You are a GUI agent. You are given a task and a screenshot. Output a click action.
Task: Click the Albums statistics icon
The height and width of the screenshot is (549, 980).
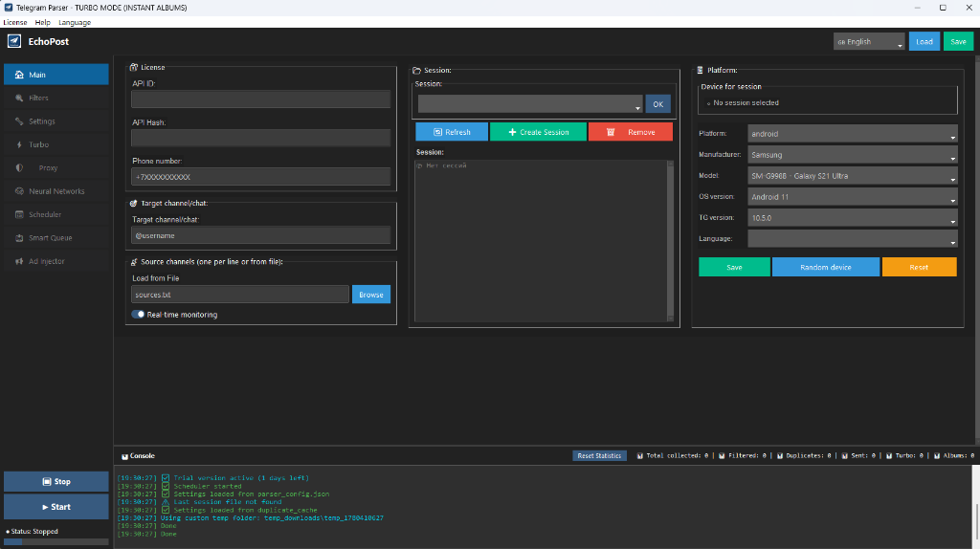pos(937,456)
